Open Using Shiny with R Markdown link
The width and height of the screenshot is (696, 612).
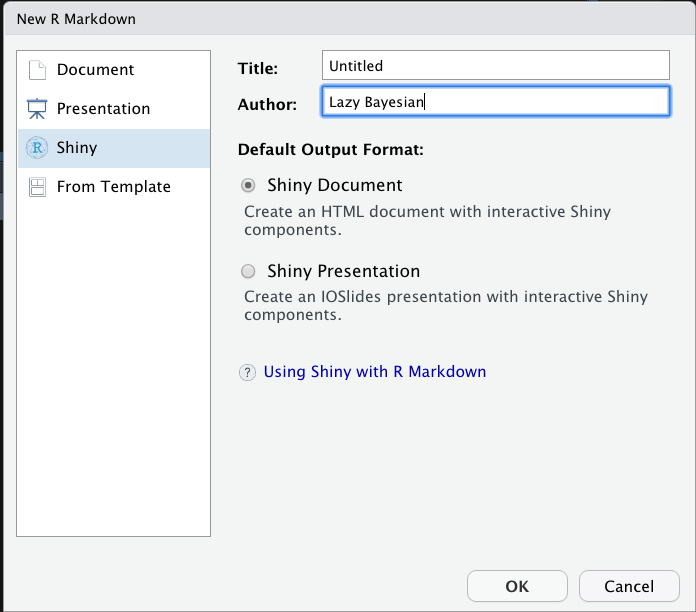[x=374, y=372]
